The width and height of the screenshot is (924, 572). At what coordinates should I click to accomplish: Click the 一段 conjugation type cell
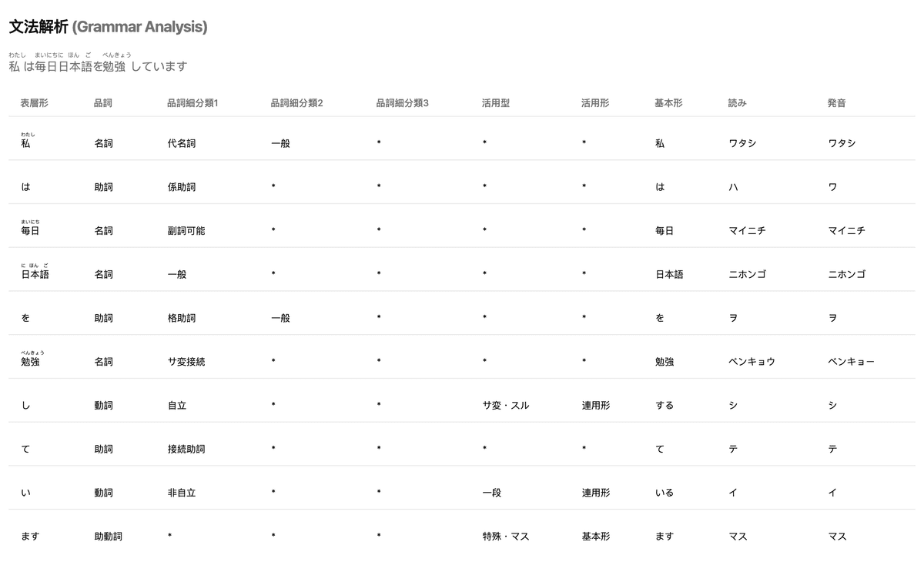491,493
